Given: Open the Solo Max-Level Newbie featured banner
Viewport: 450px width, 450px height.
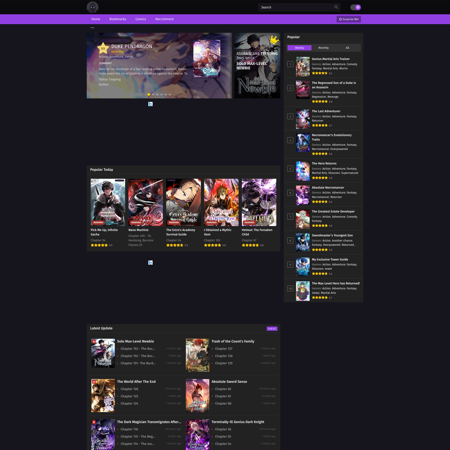Looking at the screenshot, I should point(257,65).
